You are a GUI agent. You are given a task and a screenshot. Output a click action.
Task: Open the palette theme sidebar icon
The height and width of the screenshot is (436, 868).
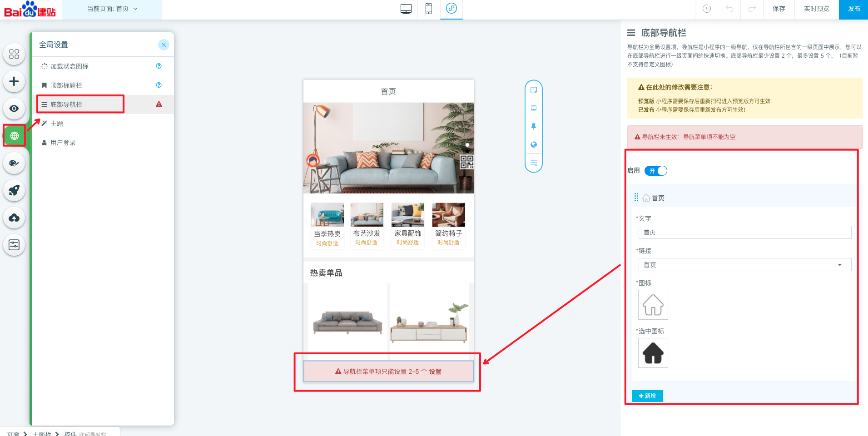(x=14, y=163)
